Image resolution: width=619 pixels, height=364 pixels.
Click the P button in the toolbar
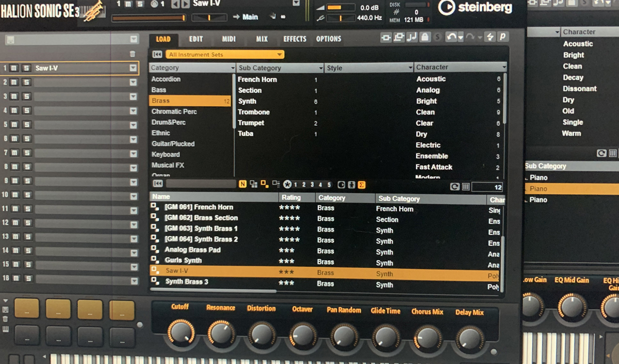(502, 37)
